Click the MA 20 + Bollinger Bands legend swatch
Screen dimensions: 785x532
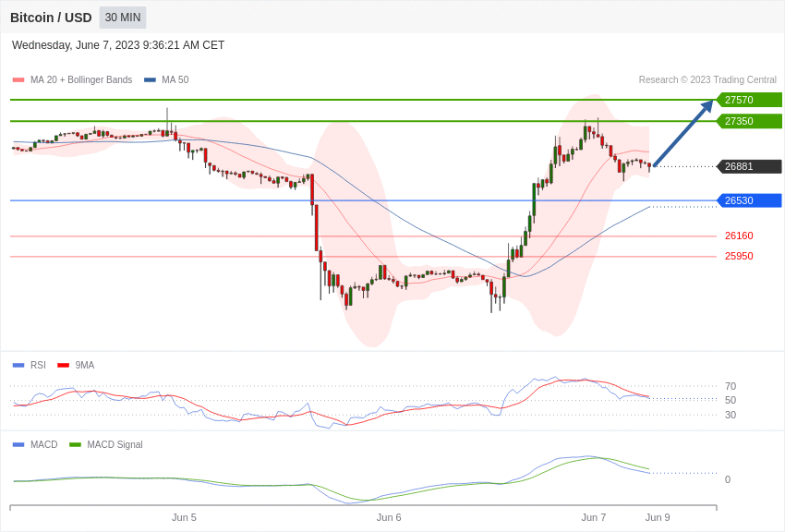[18, 80]
